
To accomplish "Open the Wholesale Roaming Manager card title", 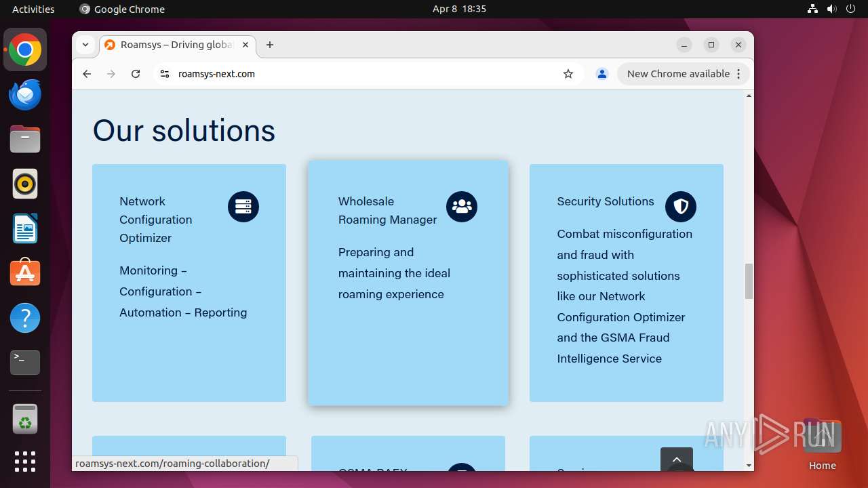I will 388,210.
